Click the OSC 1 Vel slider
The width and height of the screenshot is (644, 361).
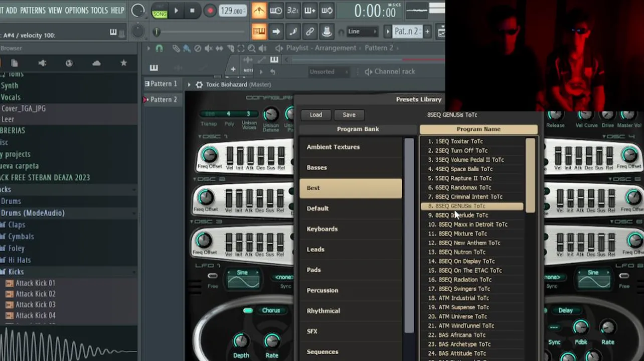tap(230, 155)
